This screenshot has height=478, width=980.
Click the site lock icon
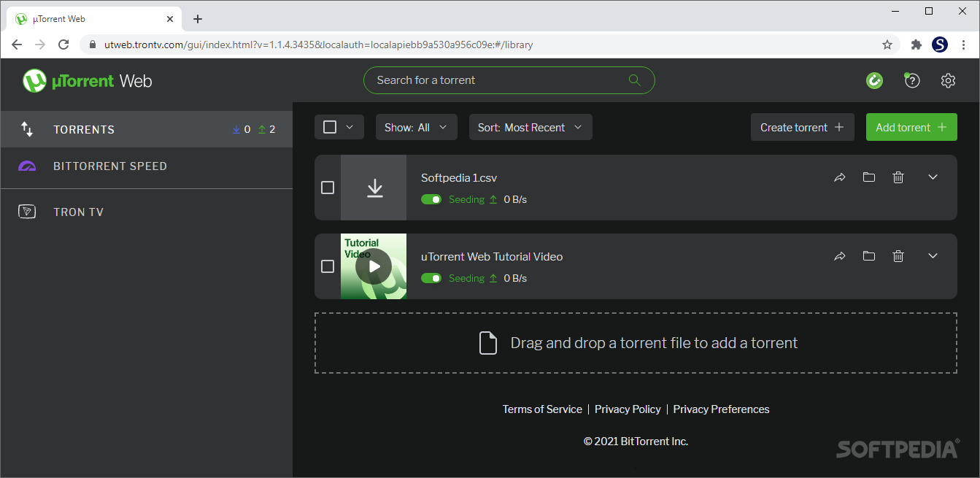(x=92, y=45)
